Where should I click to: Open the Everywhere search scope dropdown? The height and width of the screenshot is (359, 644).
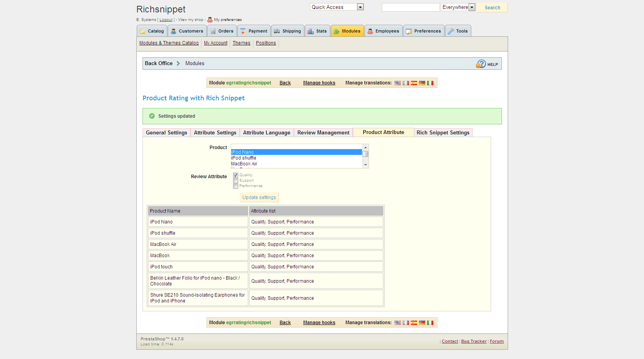pyautogui.click(x=458, y=7)
